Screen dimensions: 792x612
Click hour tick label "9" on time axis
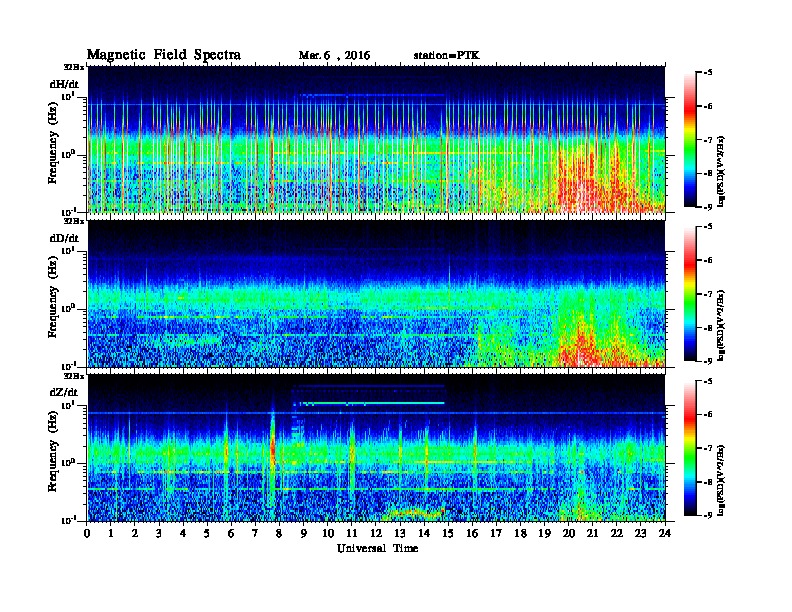click(304, 534)
